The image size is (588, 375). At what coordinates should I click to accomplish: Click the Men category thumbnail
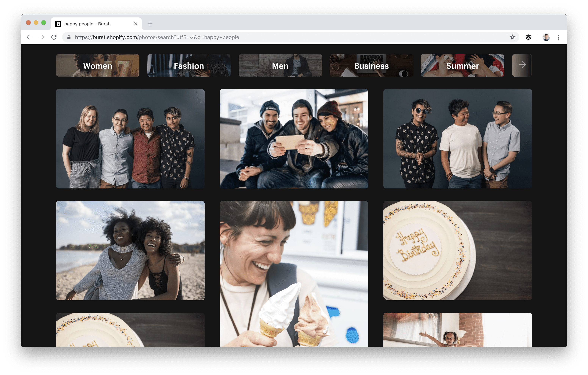[x=280, y=66]
